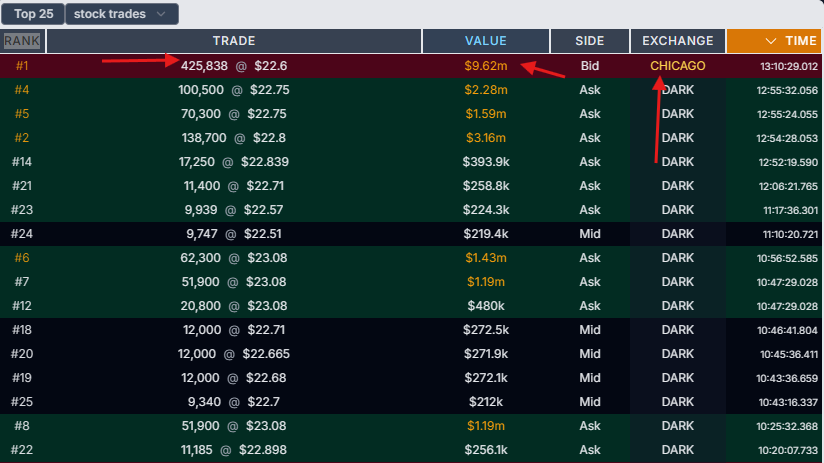Viewport: 824px width, 463px height.
Task: Click the $2.28m value
Action: (486, 90)
